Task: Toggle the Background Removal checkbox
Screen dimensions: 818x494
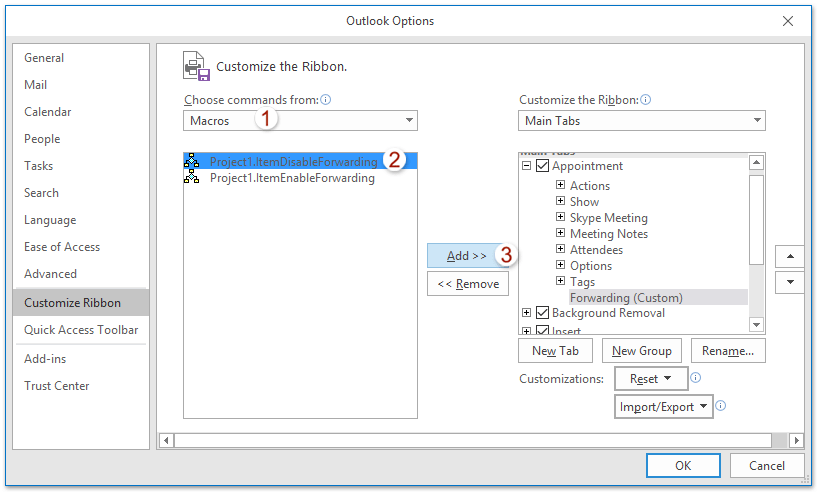Action: (542, 313)
